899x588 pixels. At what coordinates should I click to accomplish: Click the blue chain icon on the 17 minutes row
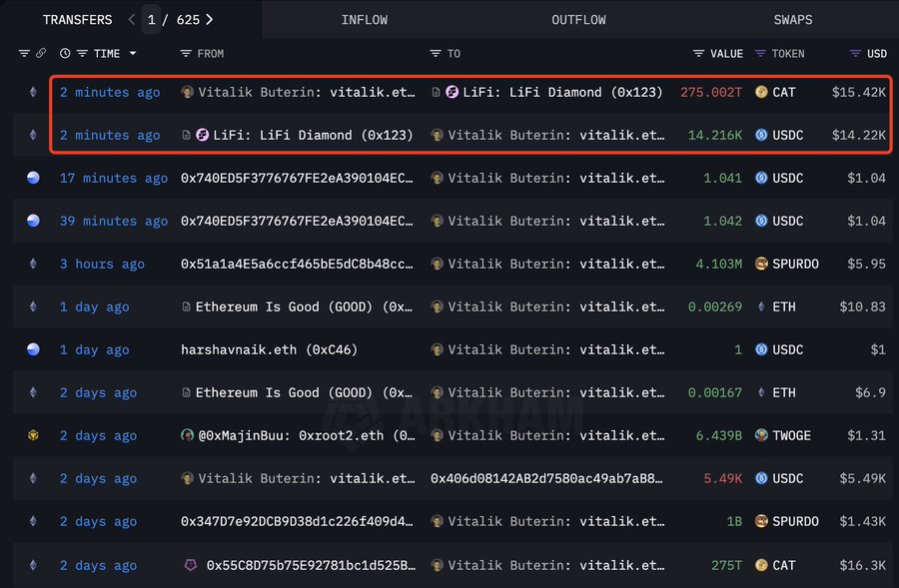(x=32, y=178)
